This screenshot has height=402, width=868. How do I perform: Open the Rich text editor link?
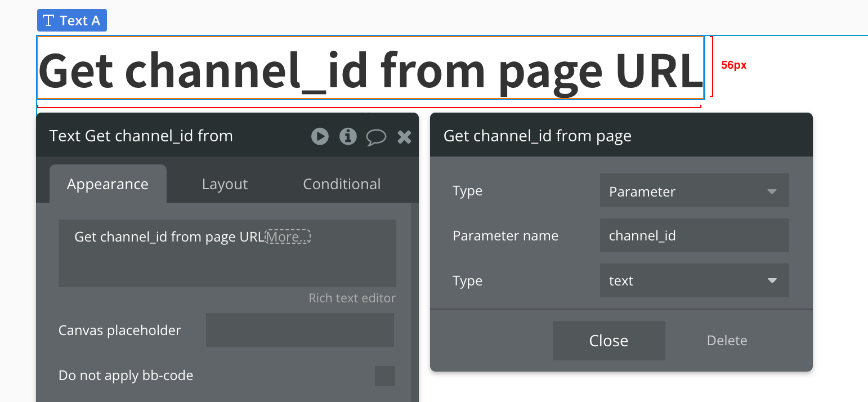tap(352, 298)
